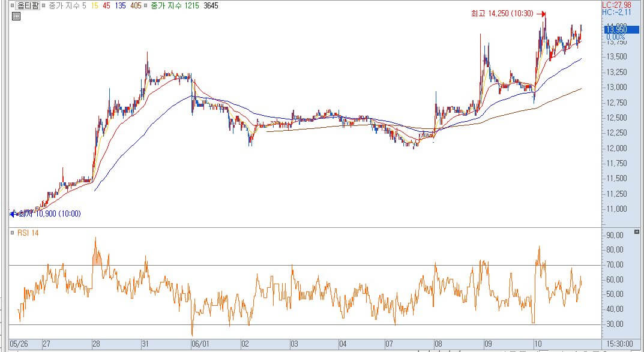Open the data grid table icon
This screenshot has height=352, width=644.
pyautogui.click(x=16, y=16)
